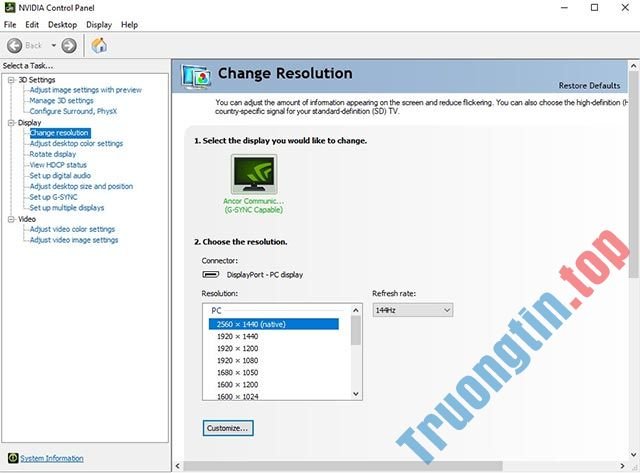
Task: Select the Ancor Communic... monitor display icon
Action: coord(253,174)
